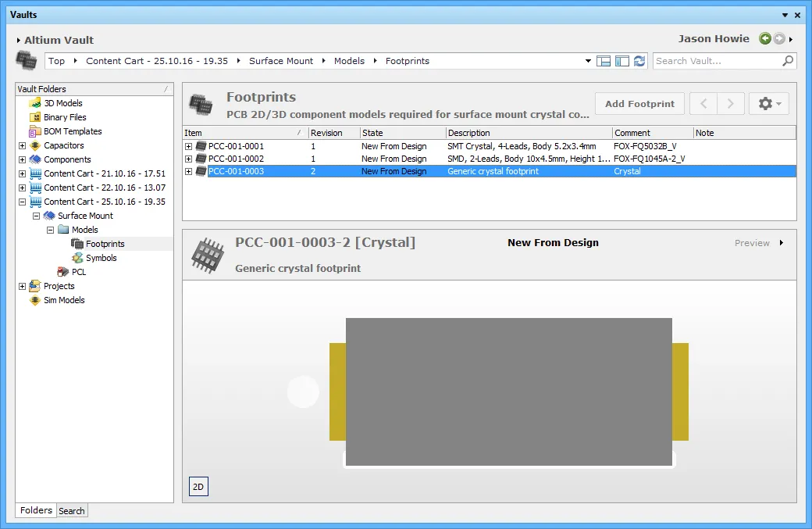812x529 pixels.
Task: Expand the Preview panel arrow
Action: pos(782,242)
